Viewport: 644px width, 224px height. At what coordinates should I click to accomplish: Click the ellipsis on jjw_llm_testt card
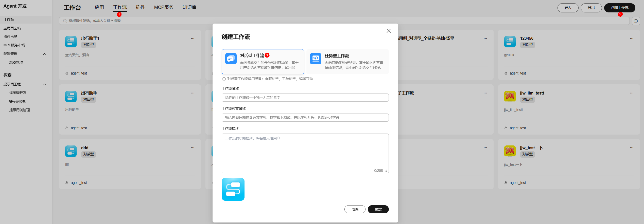click(x=631, y=93)
